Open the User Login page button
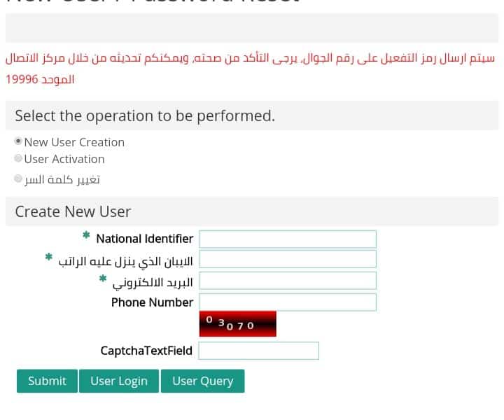Viewport: 504px width, 420px height. click(x=119, y=381)
